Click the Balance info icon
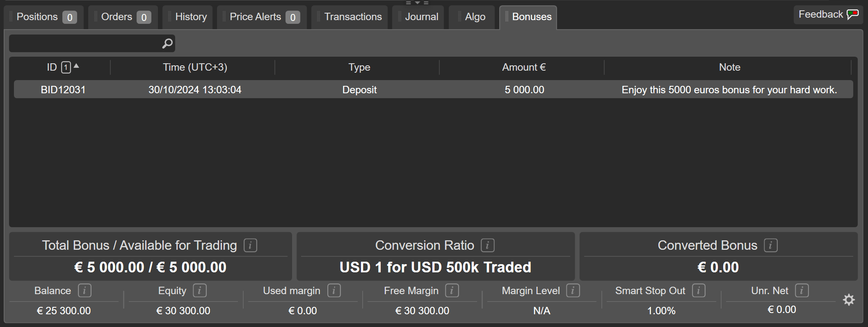This screenshot has height=327, width=868. [85, 290]
